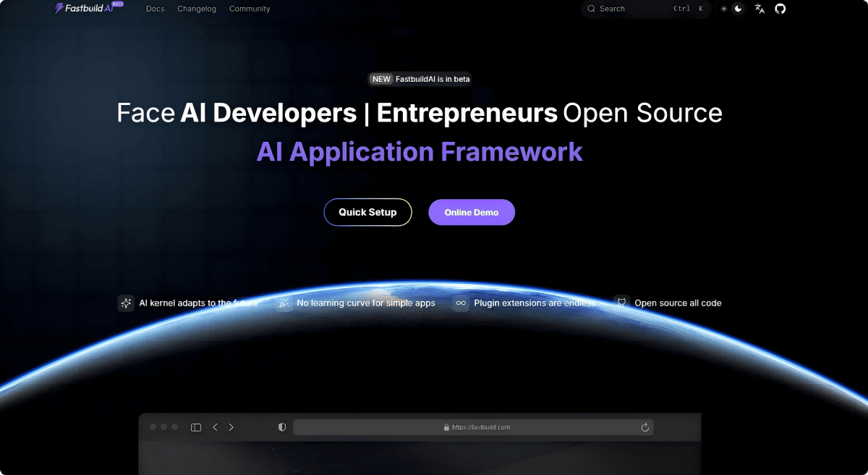Screen dimensions: 868x475
Task: Launch the Online Demo
Action: 472,211
